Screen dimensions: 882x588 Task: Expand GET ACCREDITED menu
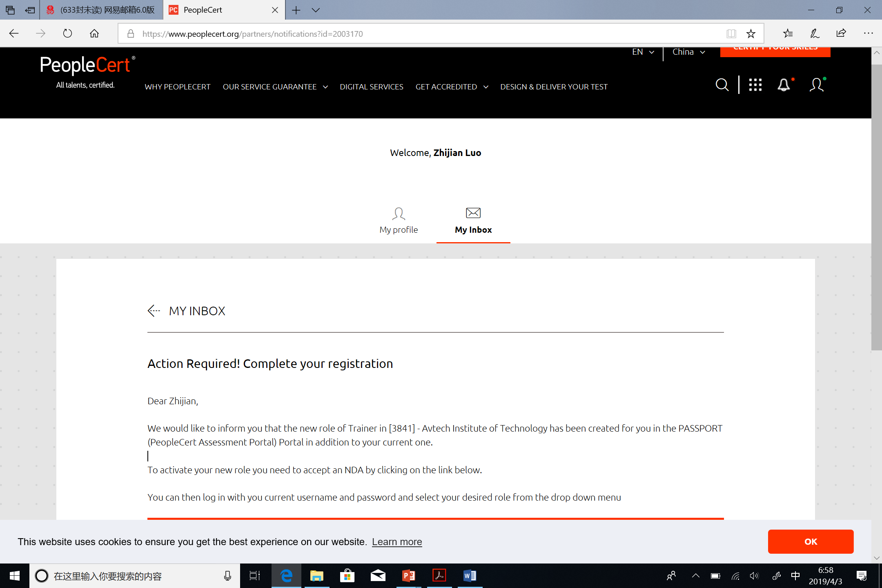tap(452, 87)
